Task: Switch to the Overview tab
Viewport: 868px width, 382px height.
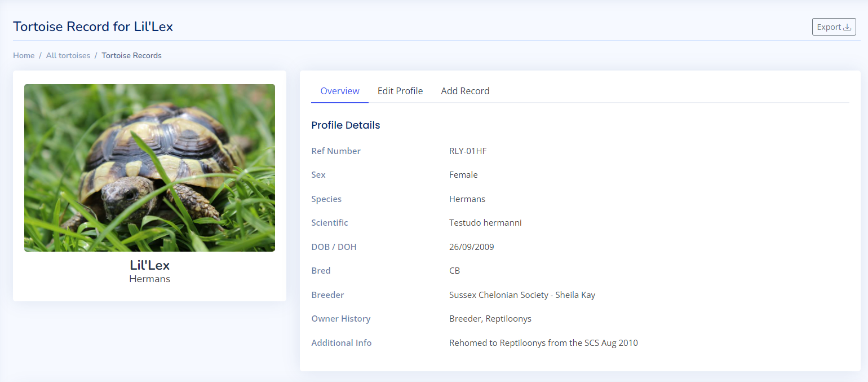Action: (340, 91)
